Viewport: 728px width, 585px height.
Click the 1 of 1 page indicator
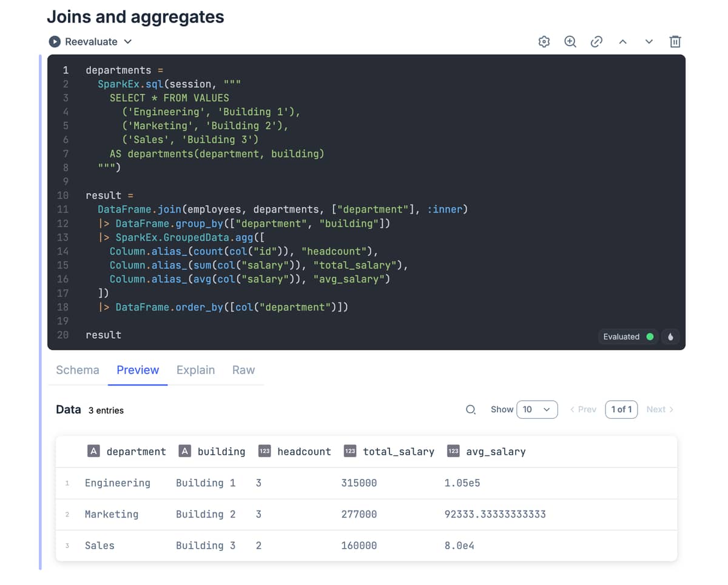click(621, 410)
